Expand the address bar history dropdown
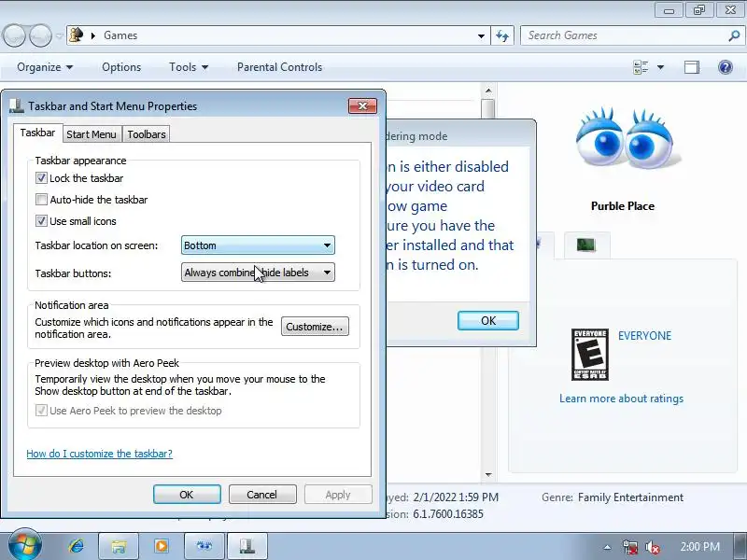The image size is (747, 560). [481, 35]
